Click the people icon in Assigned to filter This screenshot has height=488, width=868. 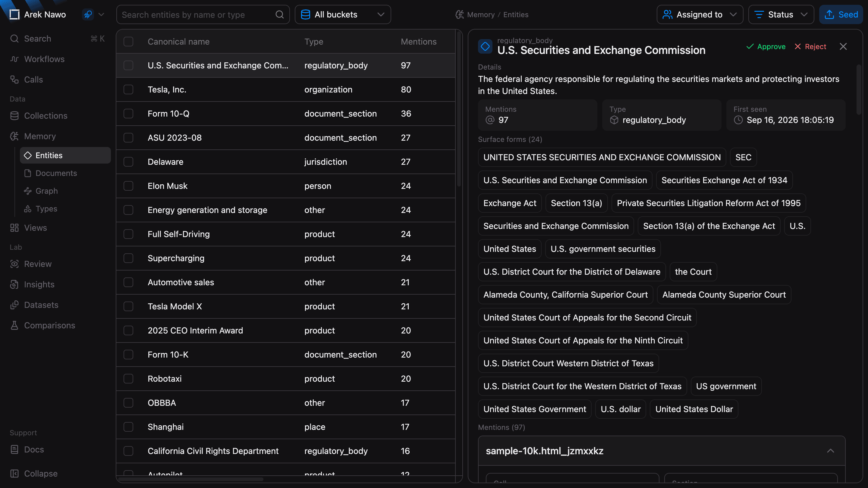pos(668,14)
